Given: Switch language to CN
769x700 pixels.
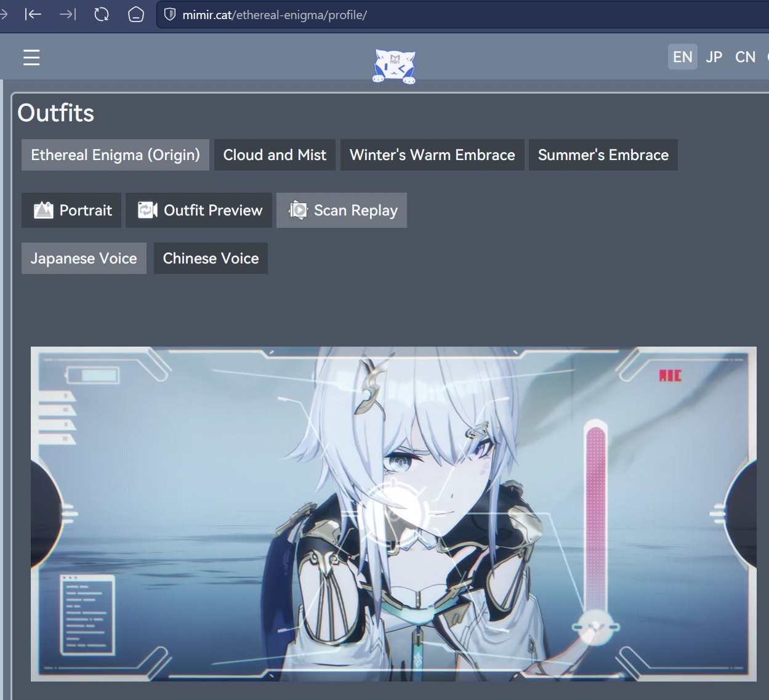Looking at the screenshot, I should tap(746, 57).
